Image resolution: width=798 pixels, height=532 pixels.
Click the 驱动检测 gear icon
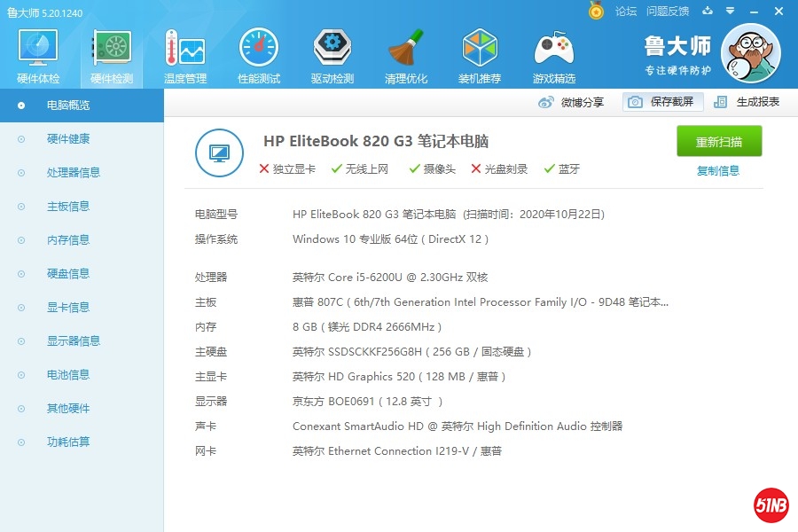(x=332, y=48)
